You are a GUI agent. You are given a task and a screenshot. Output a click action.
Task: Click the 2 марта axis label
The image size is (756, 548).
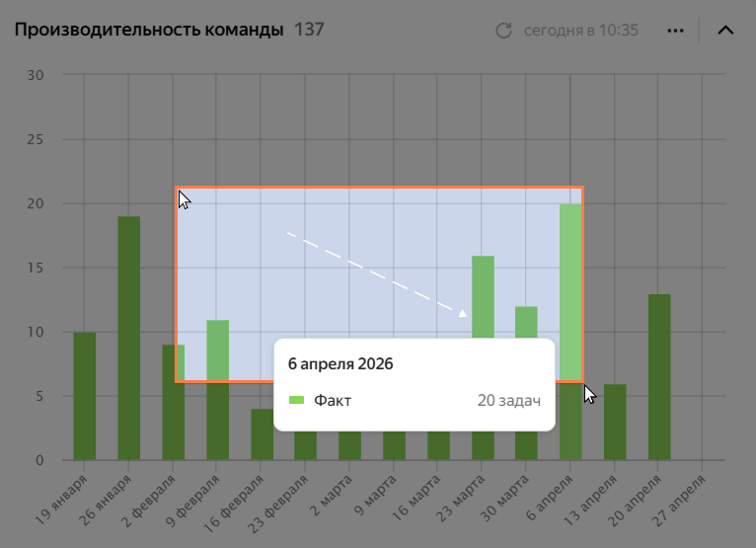coord(332,496)
